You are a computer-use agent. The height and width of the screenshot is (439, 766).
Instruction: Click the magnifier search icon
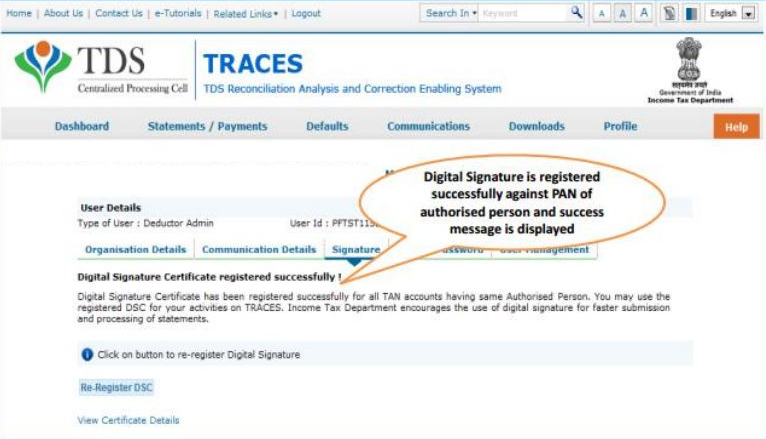point(577,13)
